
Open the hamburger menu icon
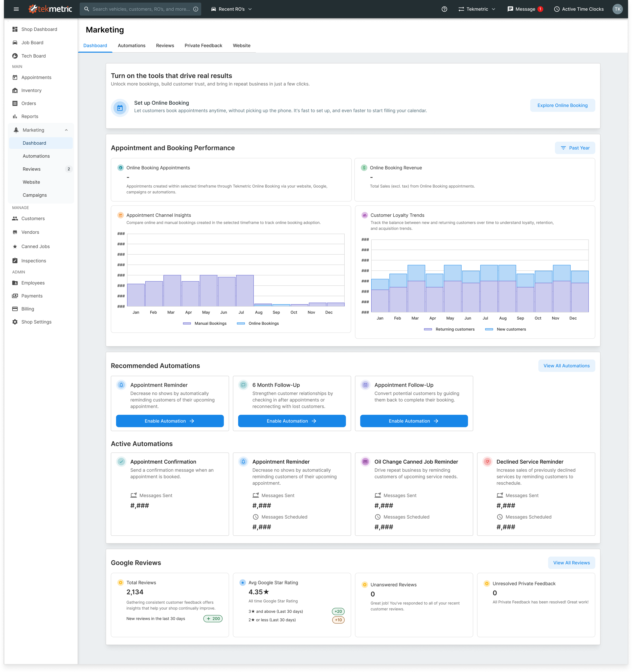pyautogui.click(x=16, y=9)
